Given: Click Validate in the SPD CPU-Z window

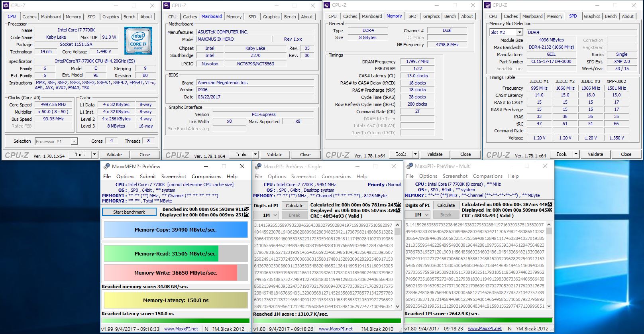Looking at the screenshot, I should click(595, 154).
